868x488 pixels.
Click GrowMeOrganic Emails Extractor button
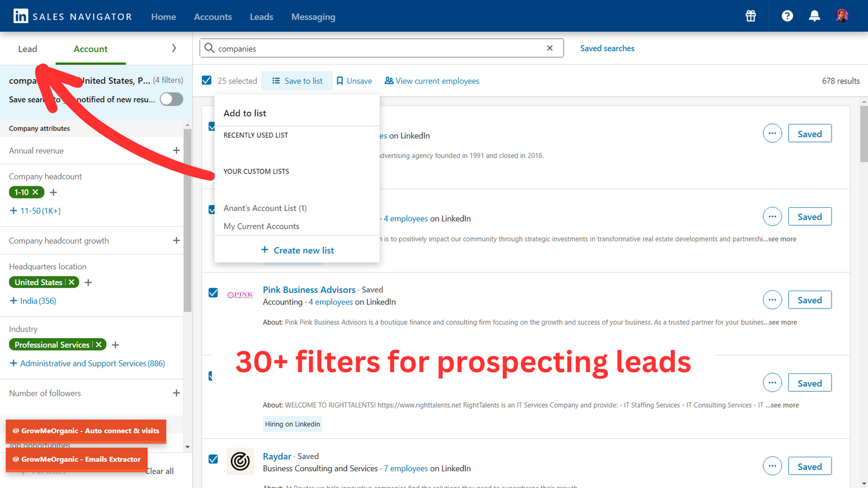coord(76,459)
